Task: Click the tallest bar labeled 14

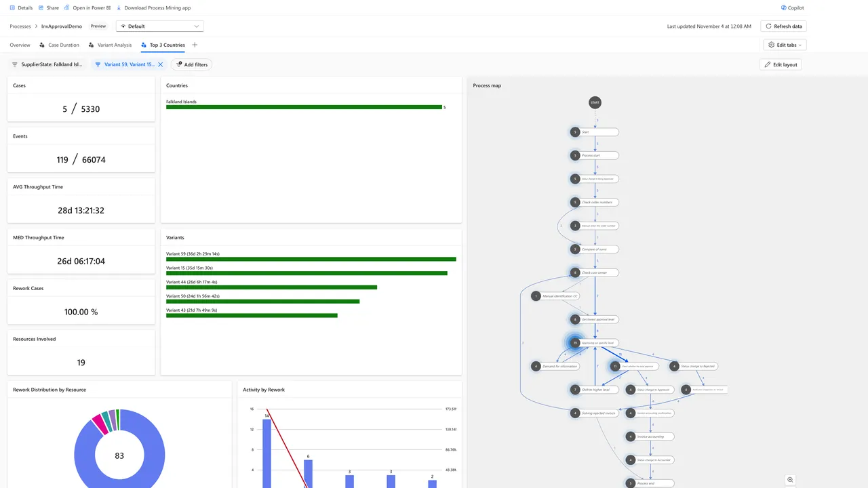Action: click(x=267, y=453)
